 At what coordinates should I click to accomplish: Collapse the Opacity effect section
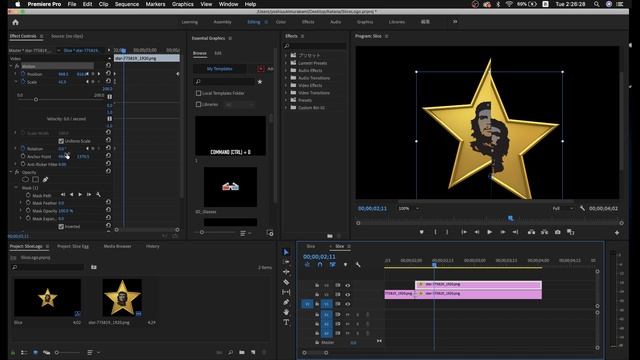(x=11, y=172)
